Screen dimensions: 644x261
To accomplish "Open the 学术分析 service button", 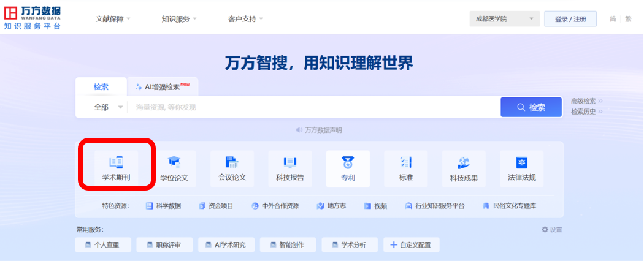I will pos(350,245).
